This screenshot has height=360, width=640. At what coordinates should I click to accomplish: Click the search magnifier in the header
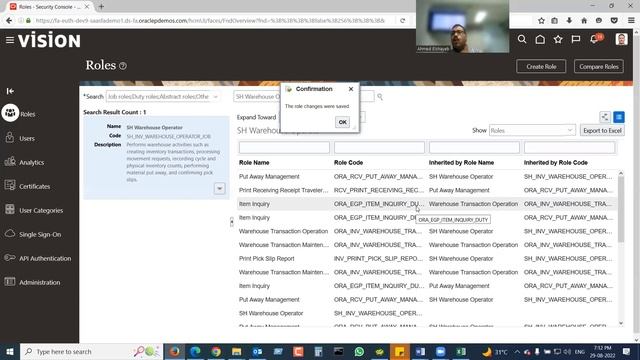pyautogui.click(x=522, y=39)
